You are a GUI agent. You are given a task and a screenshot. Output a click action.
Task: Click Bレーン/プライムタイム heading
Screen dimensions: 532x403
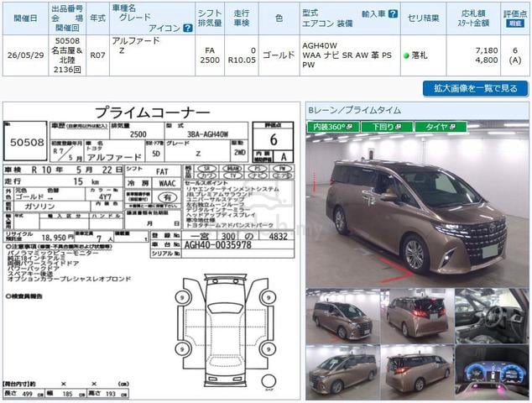coord(355,110)
